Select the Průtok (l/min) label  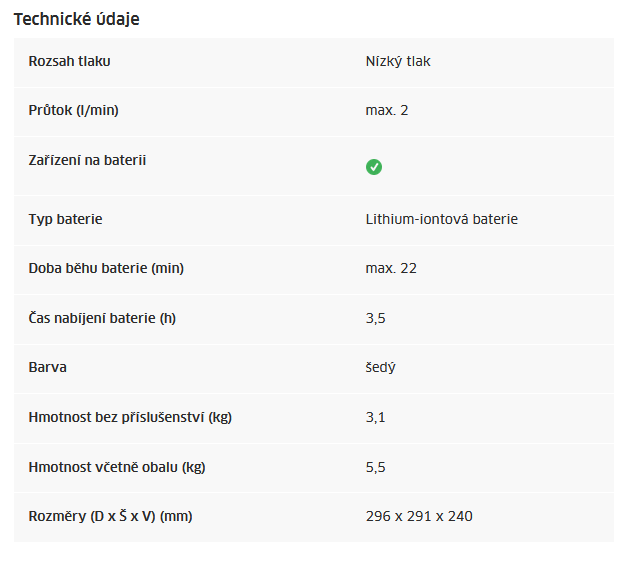[73, 110]
